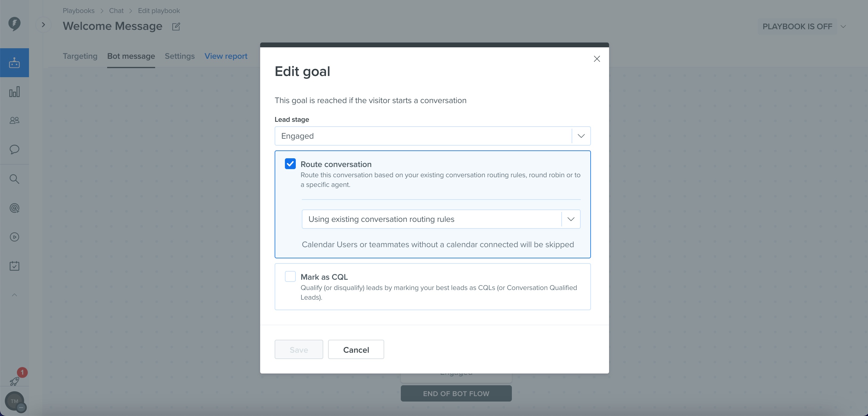Viewport: 868px width, 416px height.
Task: Open the View report link
Action: (226, 56)
